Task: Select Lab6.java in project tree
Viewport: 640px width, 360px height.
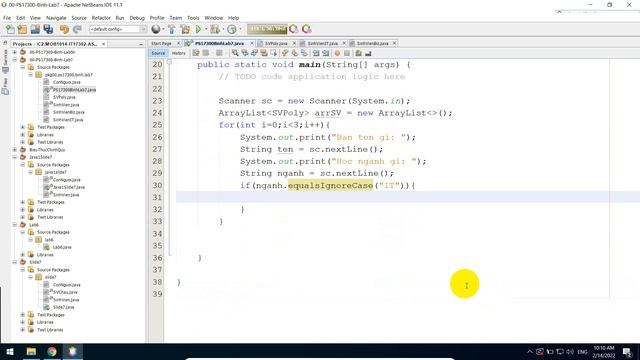Action: tap(62, 247)
